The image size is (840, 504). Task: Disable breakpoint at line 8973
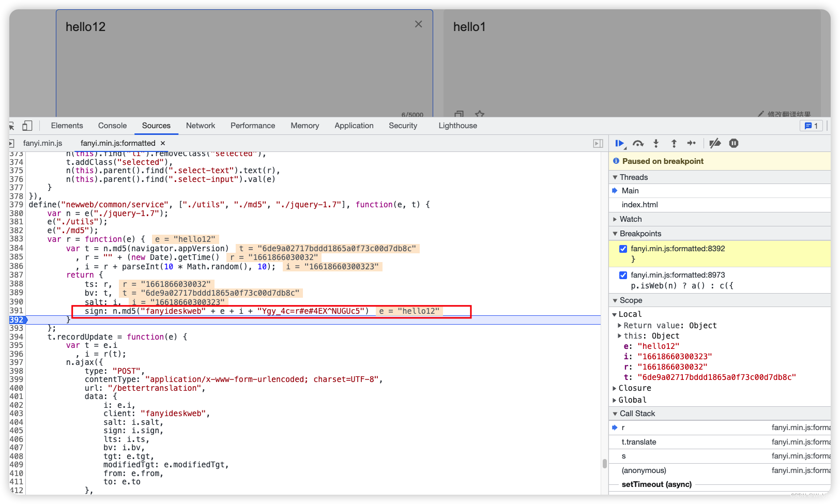click(623, 275)
